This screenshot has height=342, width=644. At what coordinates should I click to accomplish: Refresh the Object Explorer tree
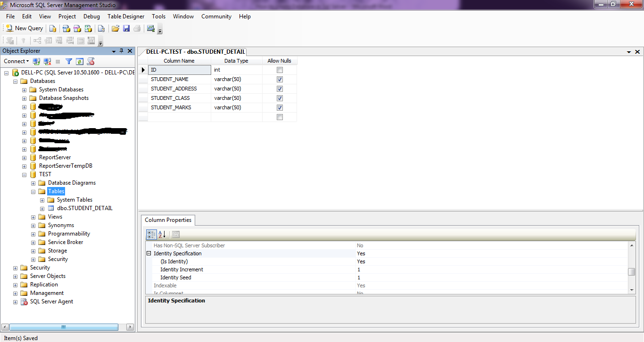pos(79,61)
